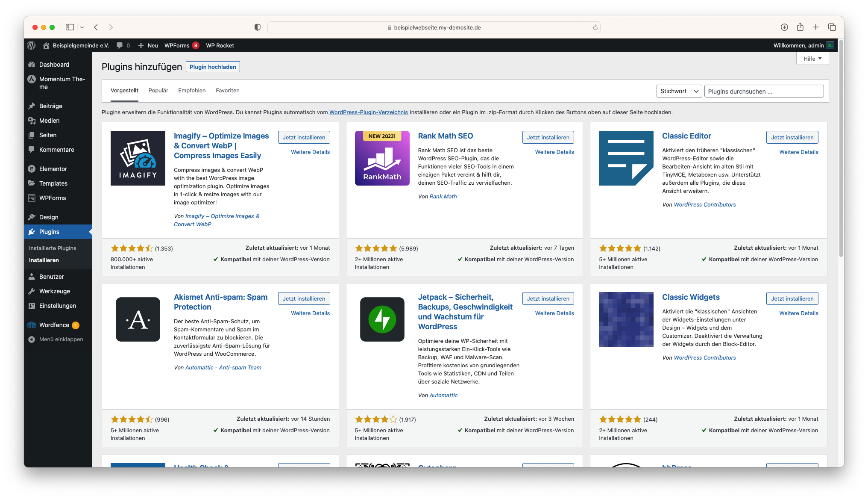Open Safari sidebar dropdown chevron
This screenshot has width=868, height=499.
(x=82, y=27)
